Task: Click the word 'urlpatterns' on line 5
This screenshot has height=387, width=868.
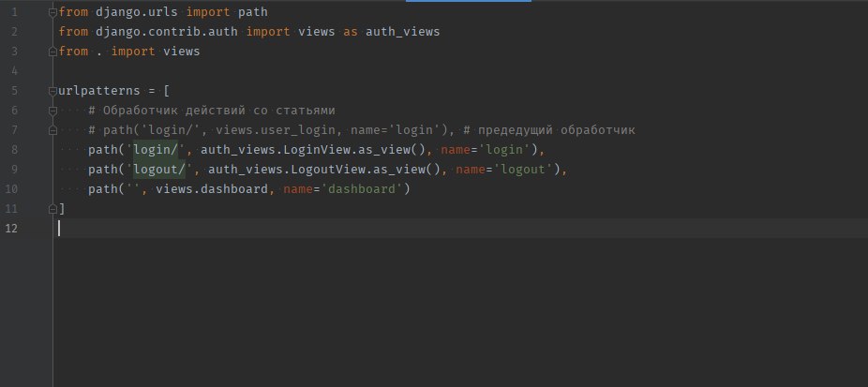Action: pyautogui.click(x=99, y=91)
